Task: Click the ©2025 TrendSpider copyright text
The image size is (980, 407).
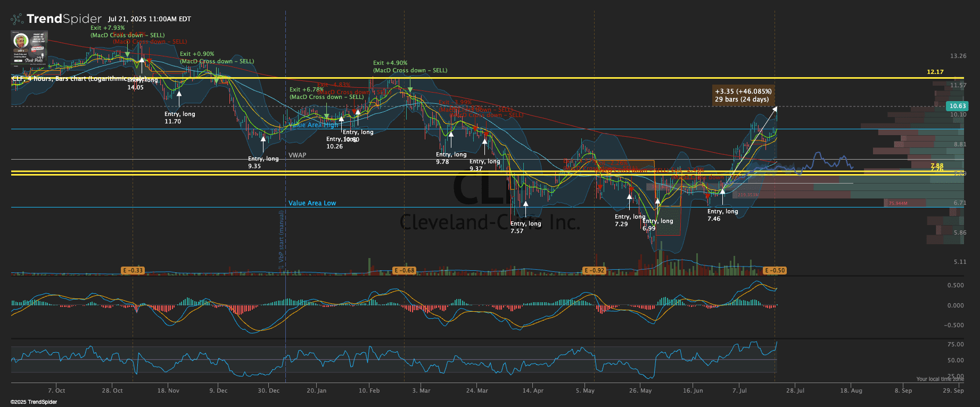Action: 34,402
